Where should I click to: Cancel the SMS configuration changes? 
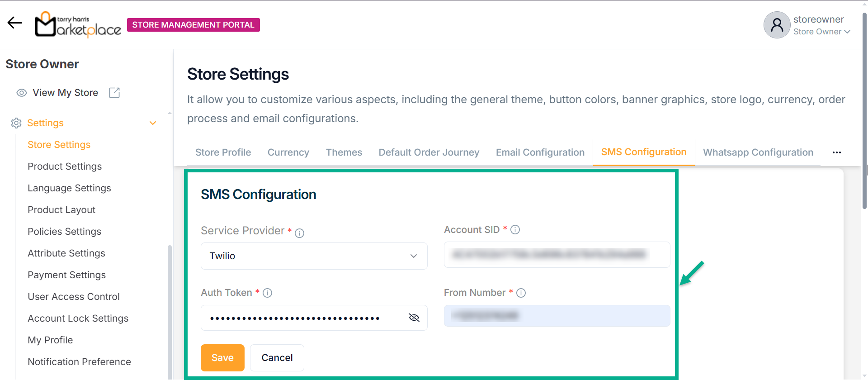tap(277, 358)
